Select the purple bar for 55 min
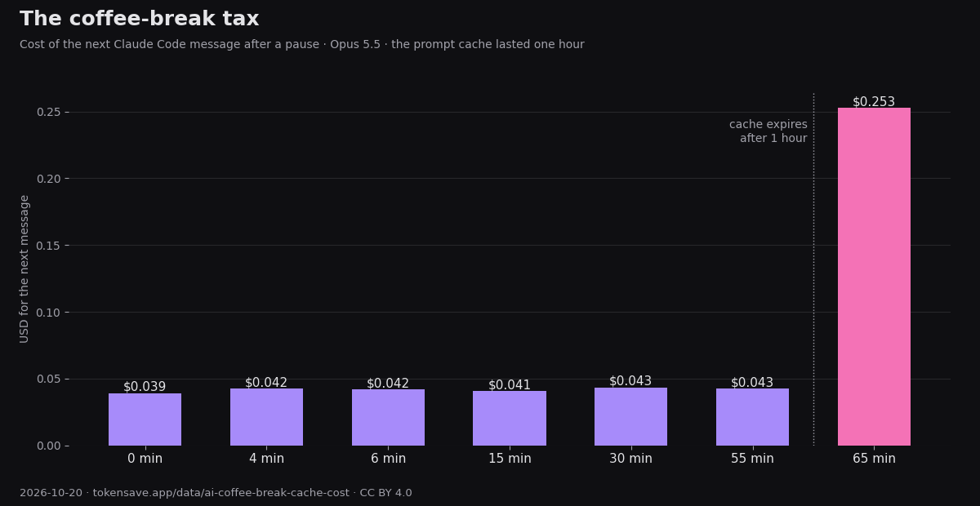This screenshot has width=980, height=506. click(x=752, y=417)
